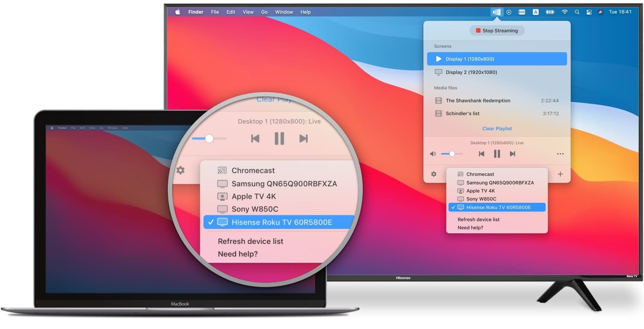Pause the live desktop stream
The width and height of the screenshot is (644, 329).
coord(497,154)
